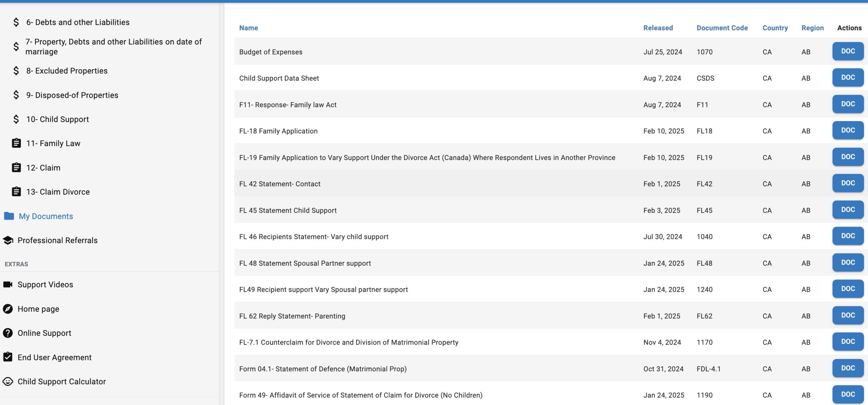Click DOC button for FL-18 Family Application
This screenshot has height=405, width=868.
pos(847,130)
